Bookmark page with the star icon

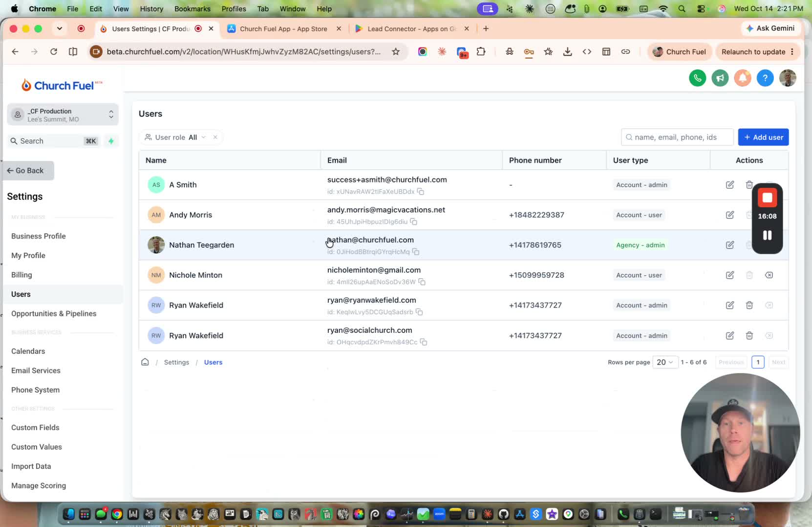[x=396, y=52]
